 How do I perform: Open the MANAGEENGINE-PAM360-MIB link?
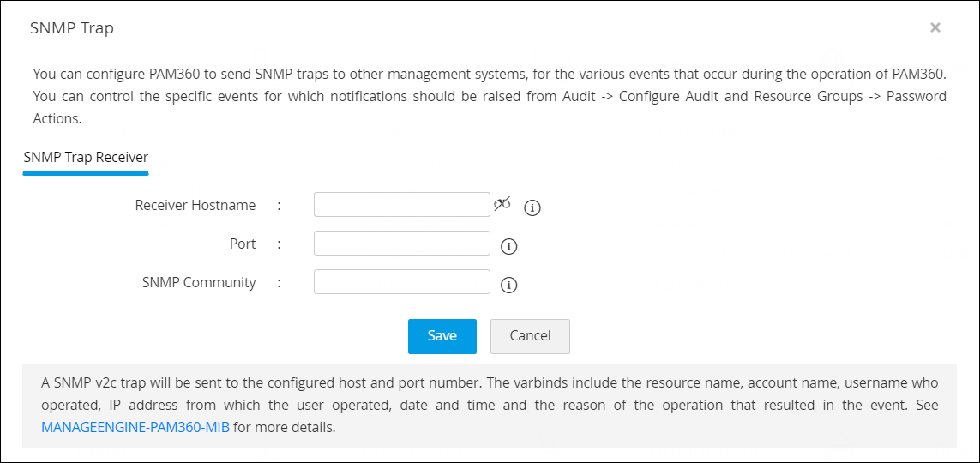pos(135,427)
